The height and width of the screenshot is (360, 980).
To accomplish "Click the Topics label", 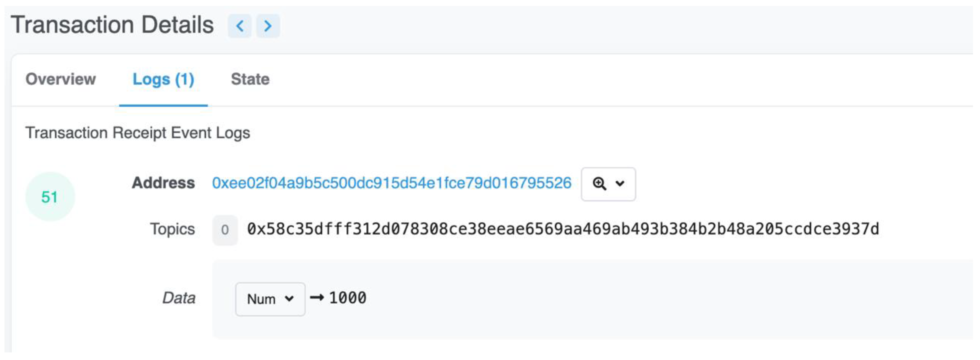I will (x=172, y=229).
